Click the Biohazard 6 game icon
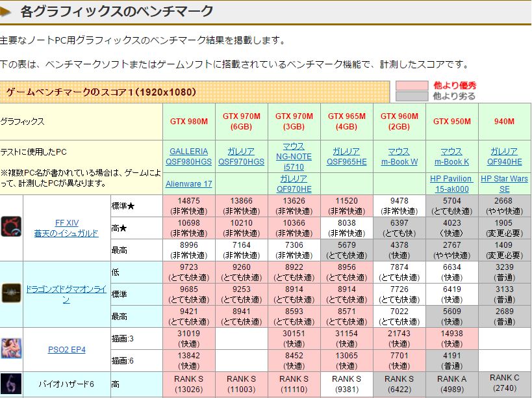The image size is (532, 398). point(11,384)
